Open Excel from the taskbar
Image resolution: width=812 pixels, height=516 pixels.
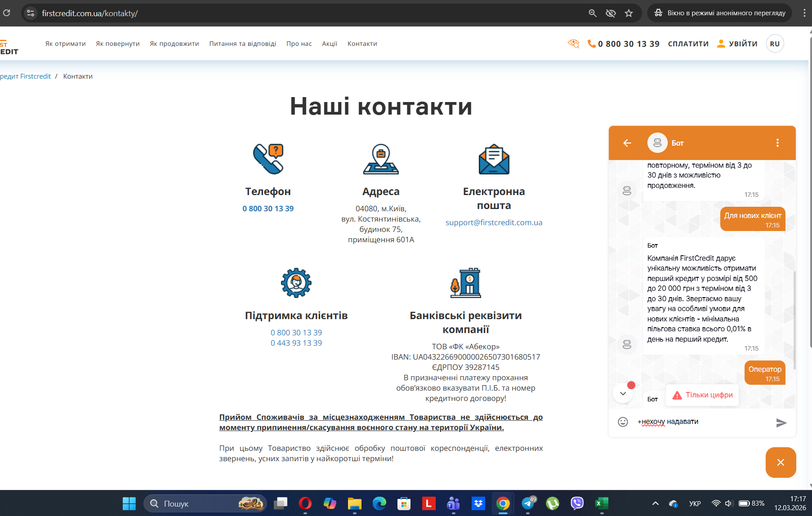(602, 503)
